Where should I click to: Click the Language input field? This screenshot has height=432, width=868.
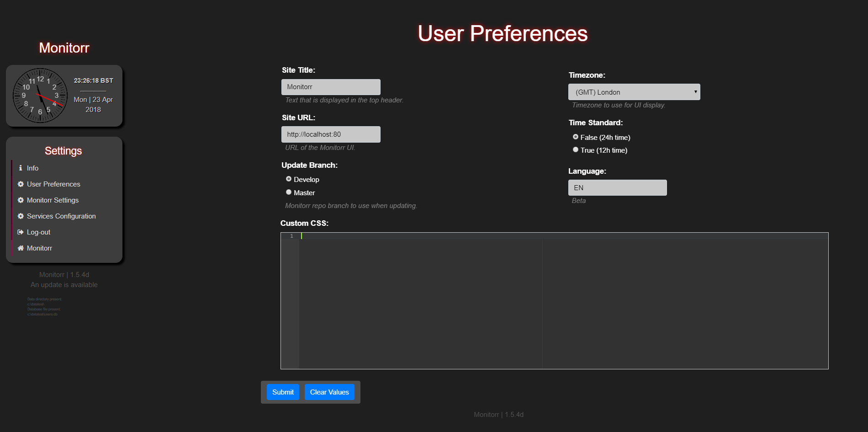(617, 187)
